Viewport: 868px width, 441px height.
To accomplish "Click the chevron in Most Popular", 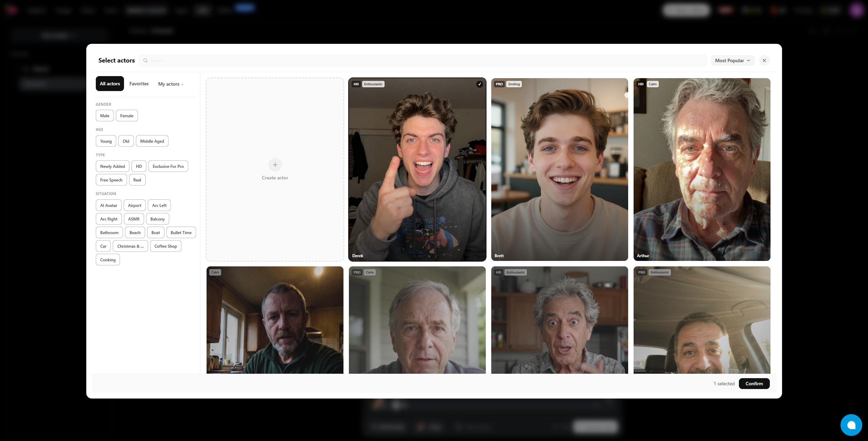I will (x=748, y=60).
